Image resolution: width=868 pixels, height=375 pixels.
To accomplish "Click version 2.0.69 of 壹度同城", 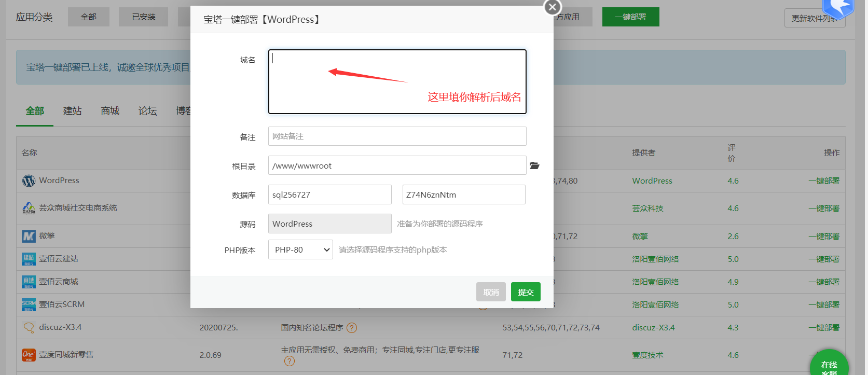I will (210, 355).
